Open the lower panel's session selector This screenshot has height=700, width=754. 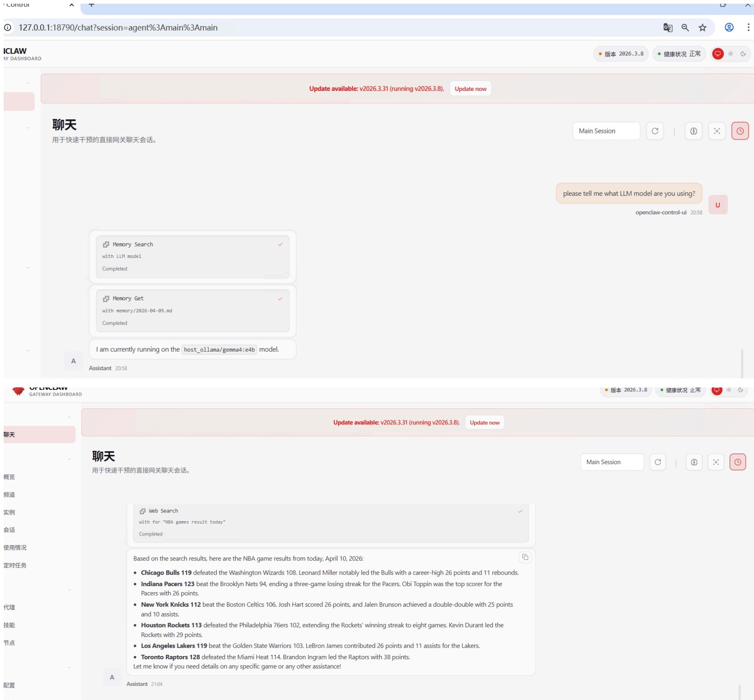tap(611, 462)
